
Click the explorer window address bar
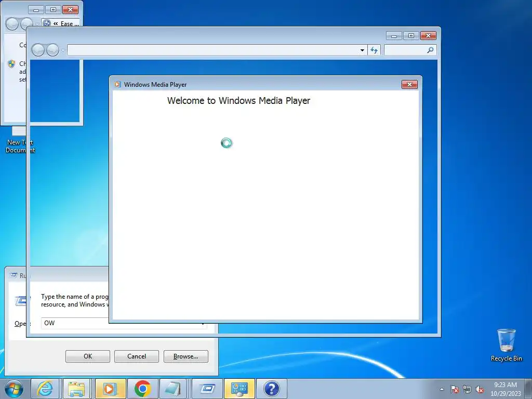coord(217,50)
